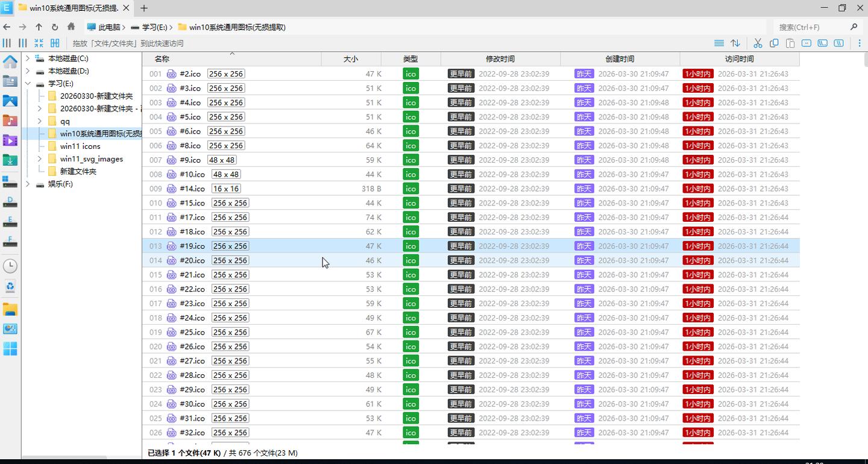Select 新建文件夹 folder in tree
Image resolution: width=868 pixels, height=464 pixels.
pyautogui.click(x=78, y=172)
